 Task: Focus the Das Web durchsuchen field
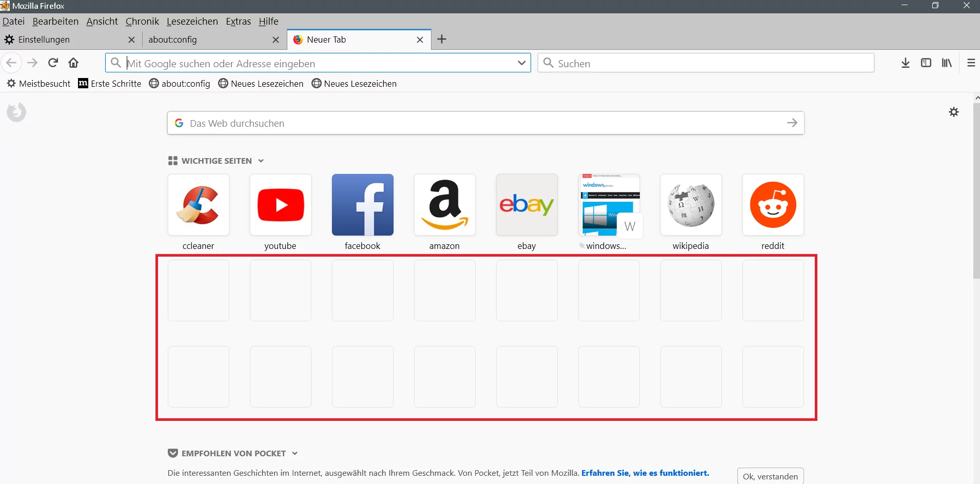pyautogui.click(x=485, y=123)
